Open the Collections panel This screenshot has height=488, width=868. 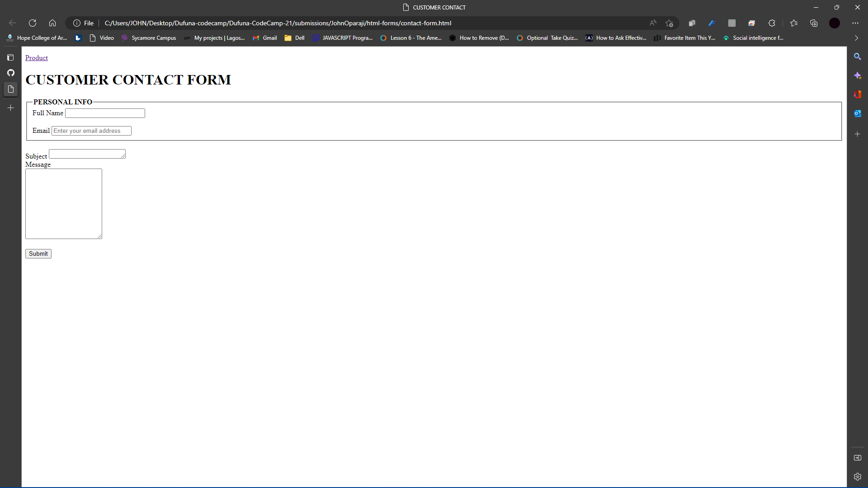coord(814,23)
